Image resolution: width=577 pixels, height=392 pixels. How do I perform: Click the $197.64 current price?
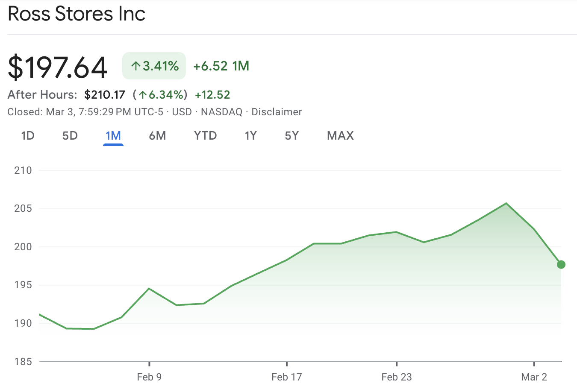(58, 67)
